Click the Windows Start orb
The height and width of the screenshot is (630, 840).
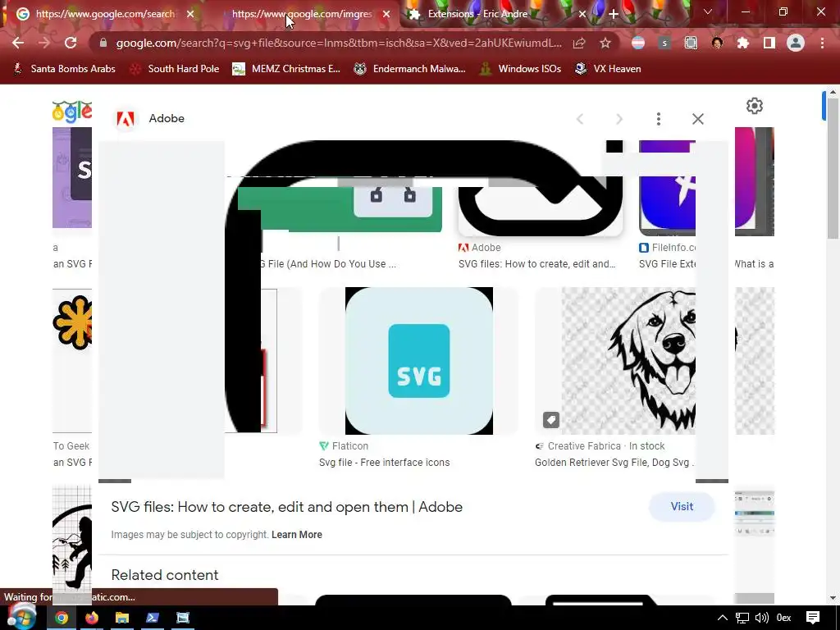(21, 617)
